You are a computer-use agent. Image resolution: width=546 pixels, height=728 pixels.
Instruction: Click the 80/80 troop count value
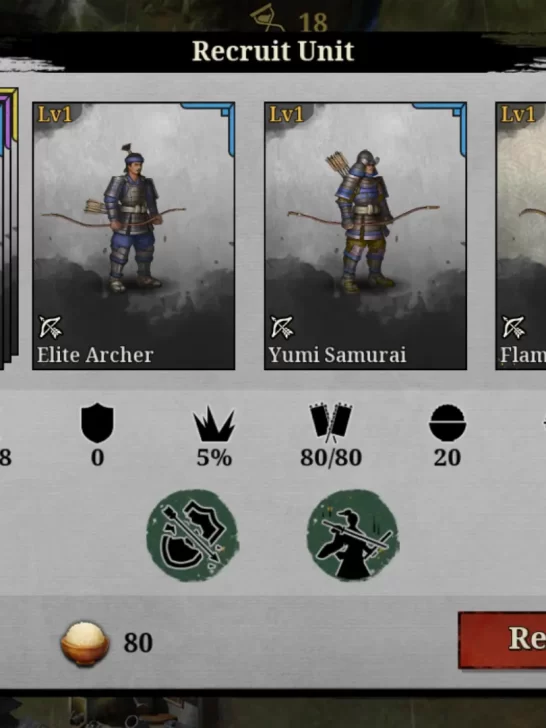331,458
